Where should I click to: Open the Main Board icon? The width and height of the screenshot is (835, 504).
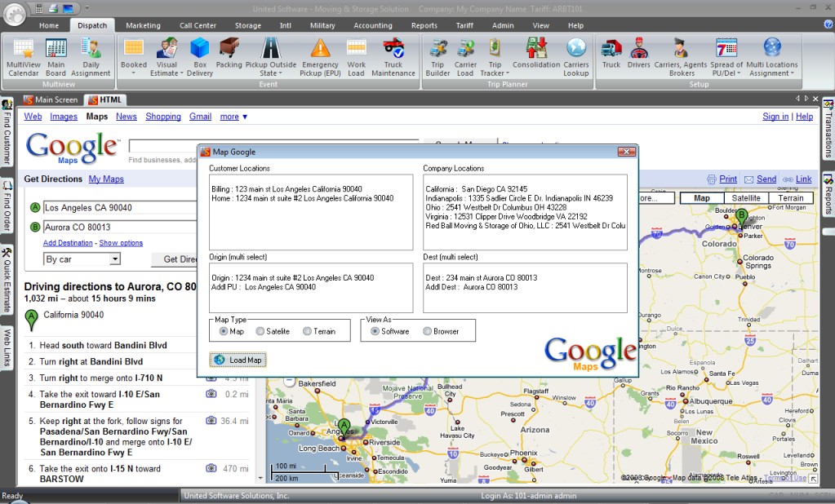coord(56,58)
